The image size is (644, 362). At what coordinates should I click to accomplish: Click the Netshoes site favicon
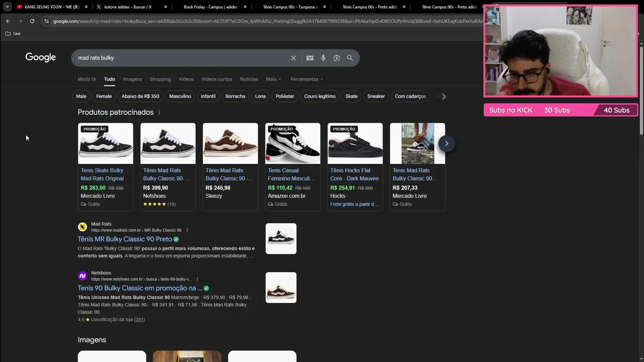[83, 276]
